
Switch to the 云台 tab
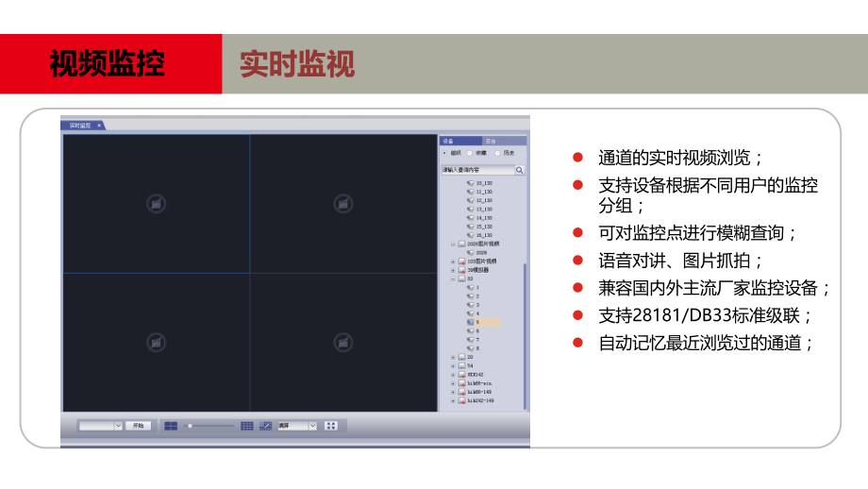(504, 141)
